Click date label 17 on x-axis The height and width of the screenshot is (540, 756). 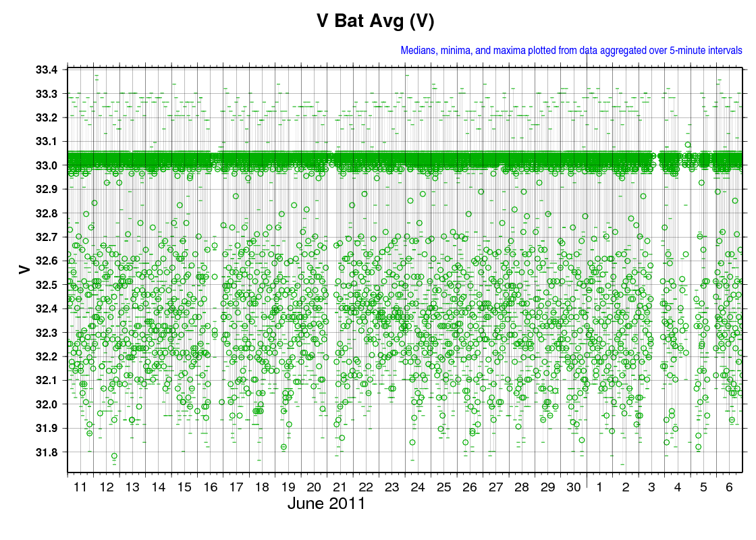coord(236,487)
